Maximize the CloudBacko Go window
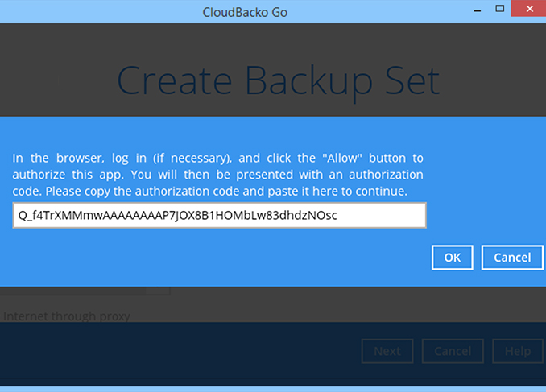Viewport: 546px width, 392px height. (x=499, y=9)
